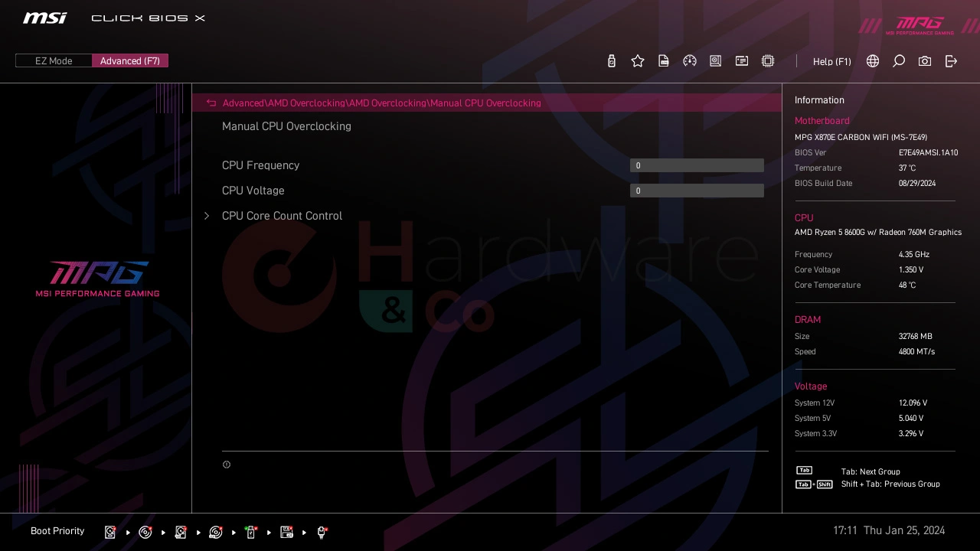Open Help (F1)
Image resolution: width=980 pixels, height=551 pixels.
click(832, 62)
